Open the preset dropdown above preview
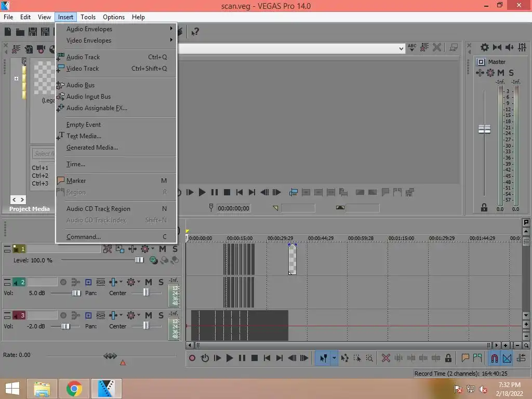Image resolution: width=532 pixels, height=399 pixels. coord(401,48)
